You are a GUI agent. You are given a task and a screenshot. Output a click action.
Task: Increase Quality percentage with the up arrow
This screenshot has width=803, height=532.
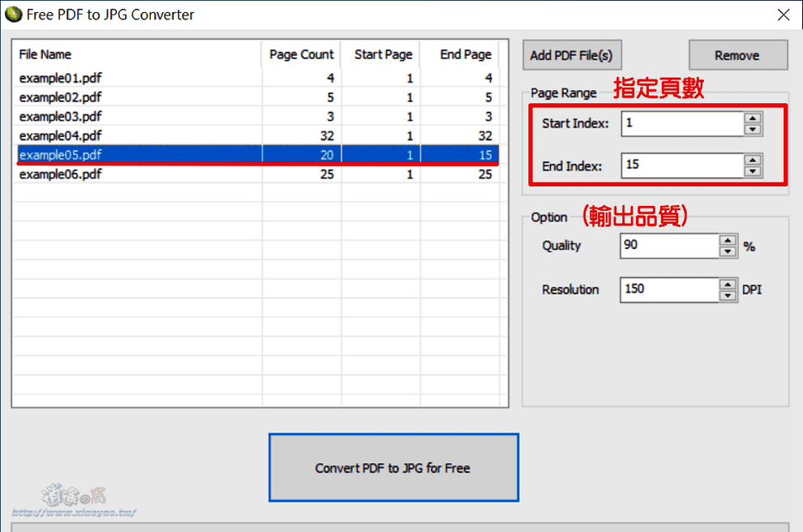[728, 241]
